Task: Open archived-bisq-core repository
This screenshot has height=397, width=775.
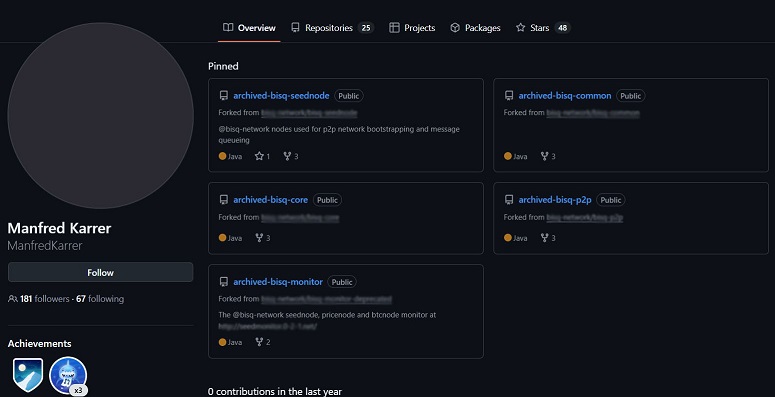Action: point(270,200)
